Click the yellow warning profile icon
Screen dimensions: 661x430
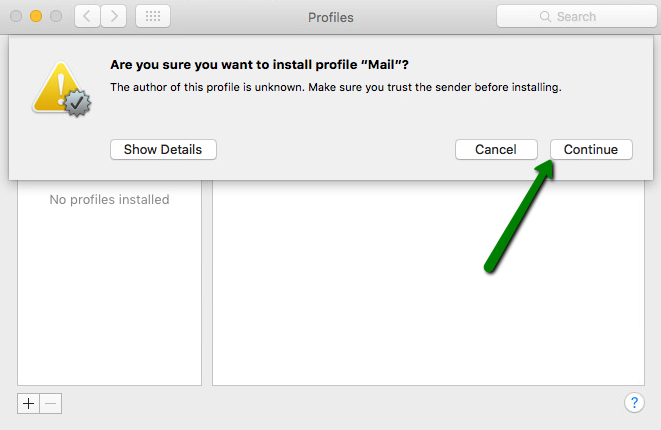pyautogui.click(x=62, y=89)
